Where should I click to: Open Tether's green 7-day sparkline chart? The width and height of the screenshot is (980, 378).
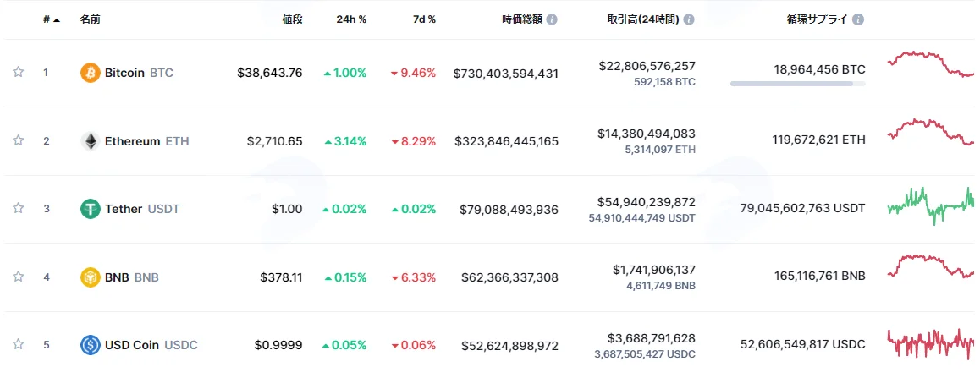[x=931, y=205]
